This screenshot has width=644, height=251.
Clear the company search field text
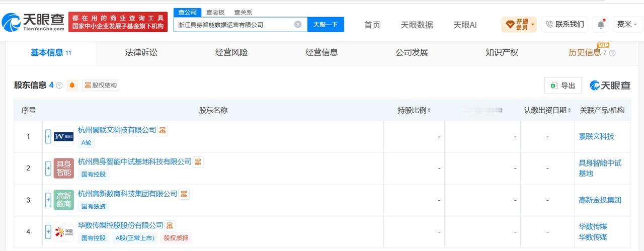point(298,24)
